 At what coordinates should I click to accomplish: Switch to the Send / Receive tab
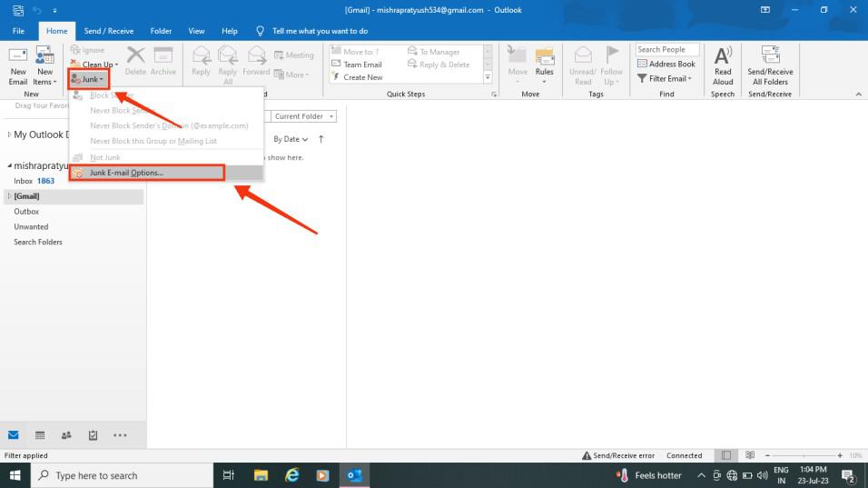pos(109,31)
